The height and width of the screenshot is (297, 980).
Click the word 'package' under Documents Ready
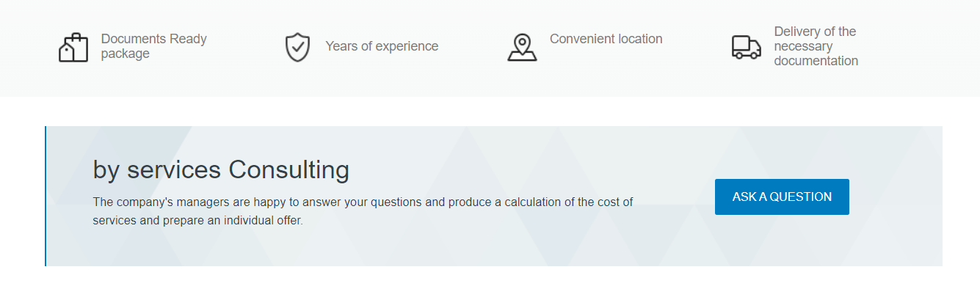tap(126, 54)
